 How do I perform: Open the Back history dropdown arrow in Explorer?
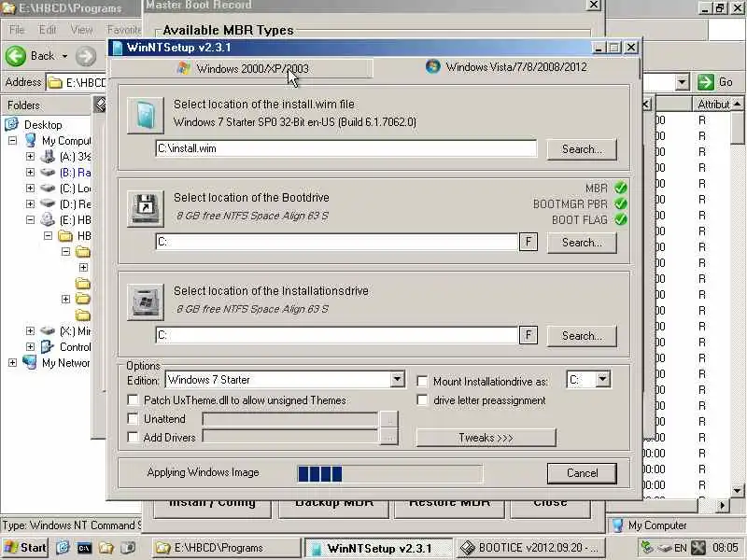pyautogui.click(x=64, y=56)
